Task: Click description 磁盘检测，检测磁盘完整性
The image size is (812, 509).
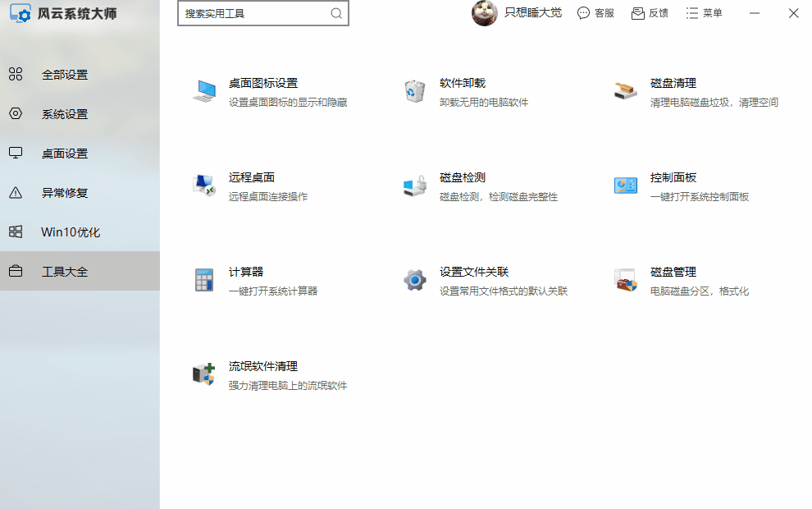Action: click(x=499, y=197)
